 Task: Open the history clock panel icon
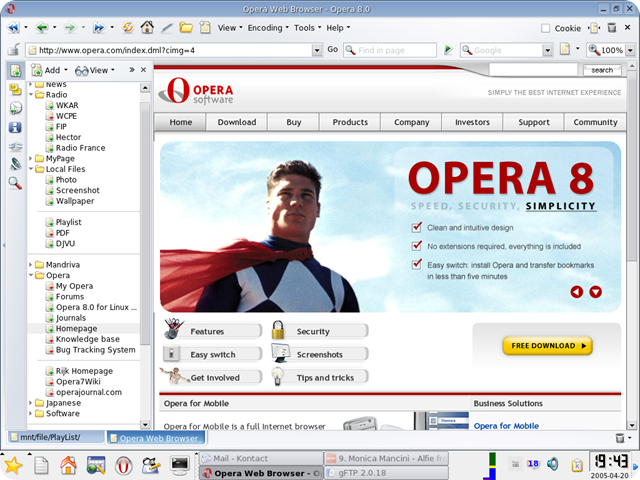16,108
